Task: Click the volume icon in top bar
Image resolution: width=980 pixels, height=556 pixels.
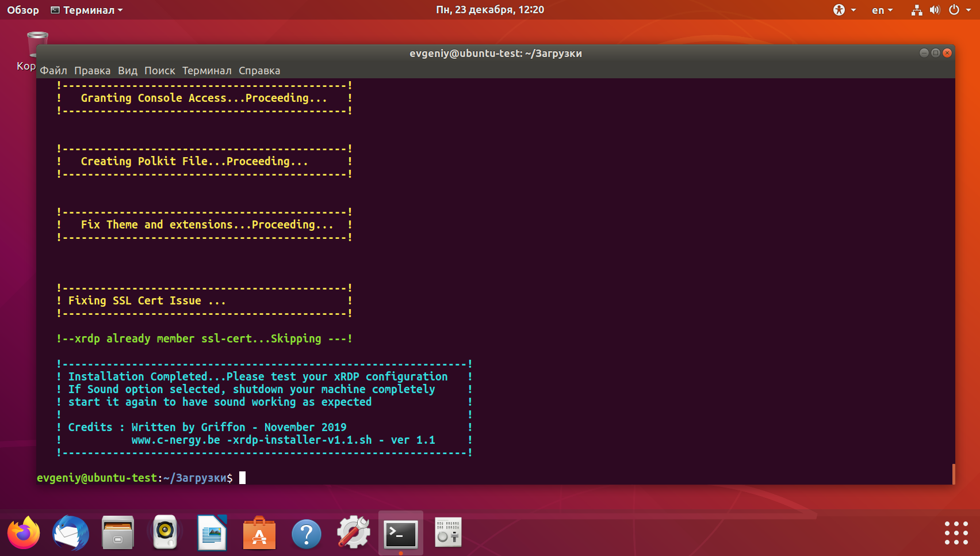Action: 935,10
